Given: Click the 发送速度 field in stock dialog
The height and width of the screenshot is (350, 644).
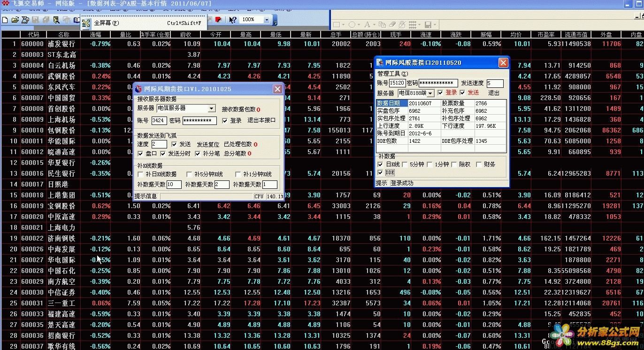Looking at the screenshot, I should [x=495, y=84].
